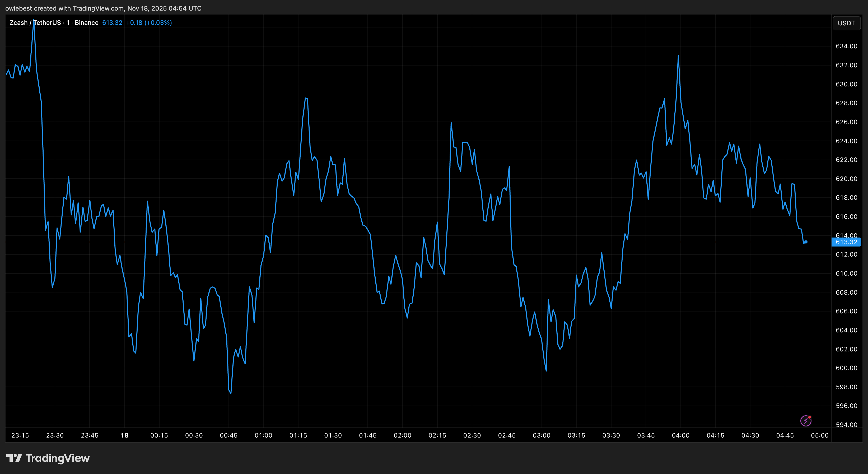The height and width of the screenshot is (474, 868).
Task: Click the 624.00 price scale value
Action: tap(846, 141)
